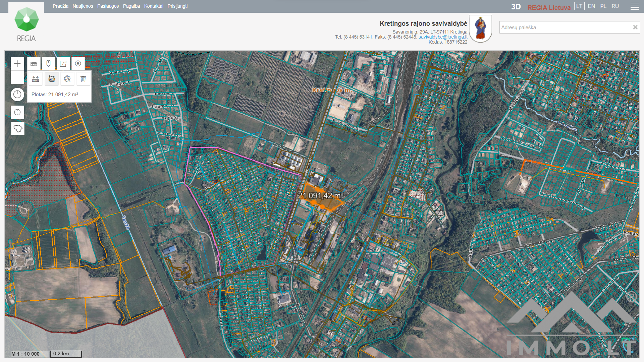Switch language to EN
The width and height of the screenshot is (644, 362).
click(591, 6)
